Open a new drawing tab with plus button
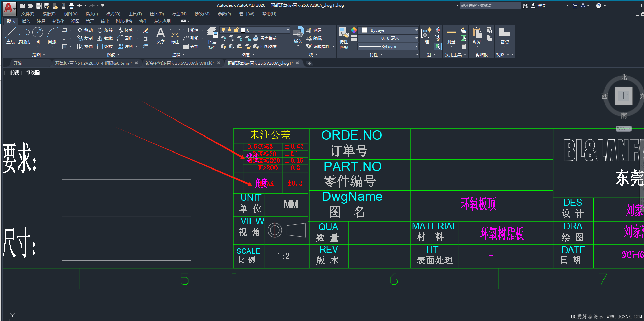 pyautogui.click(x=309, y=63)
